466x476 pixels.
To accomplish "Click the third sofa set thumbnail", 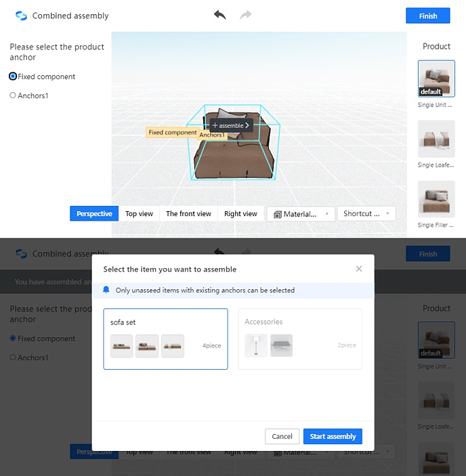I will [x=173, y=346].
